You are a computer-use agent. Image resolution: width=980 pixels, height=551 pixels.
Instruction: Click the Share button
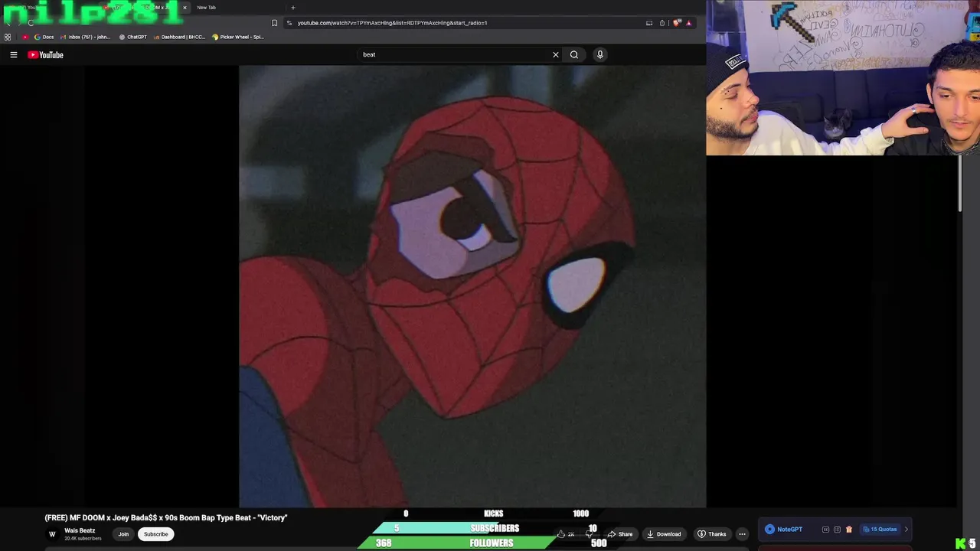tap(620, 534)
